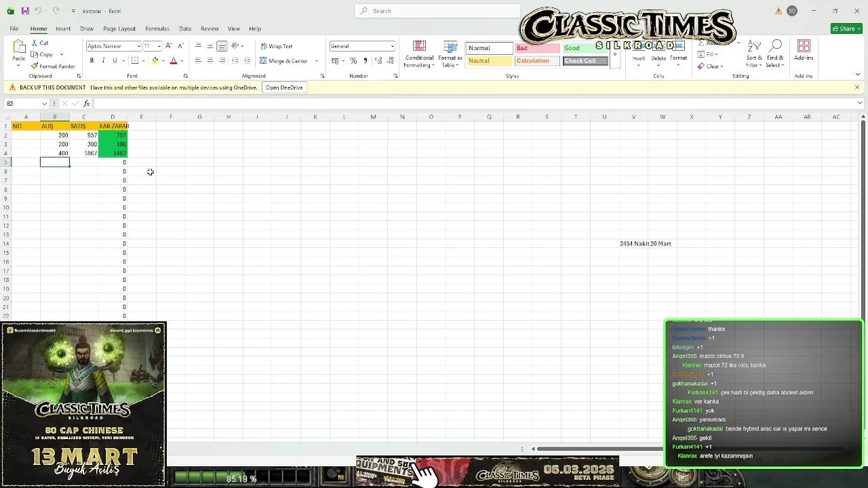Viewport: 868px width, 488px height.
Task: Expand the formula bar
Action: coord(860,103)
